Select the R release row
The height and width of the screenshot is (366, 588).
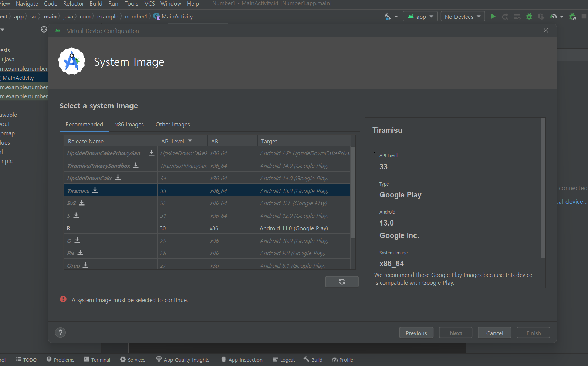207,228
